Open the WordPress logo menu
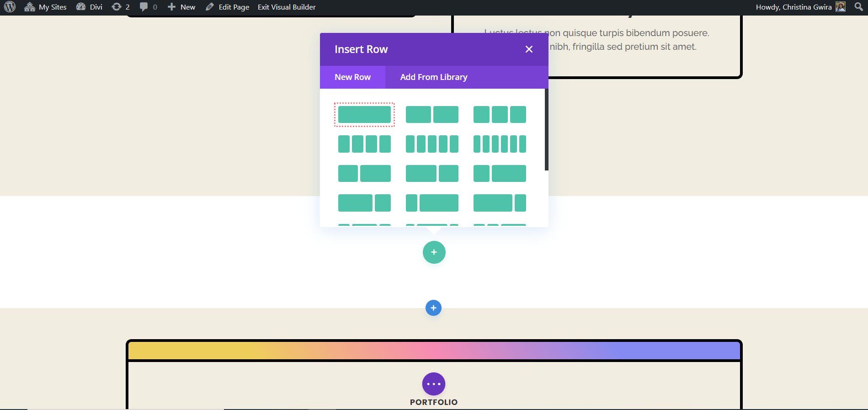Viewport: 868px width, 410px height. [10, 7]
